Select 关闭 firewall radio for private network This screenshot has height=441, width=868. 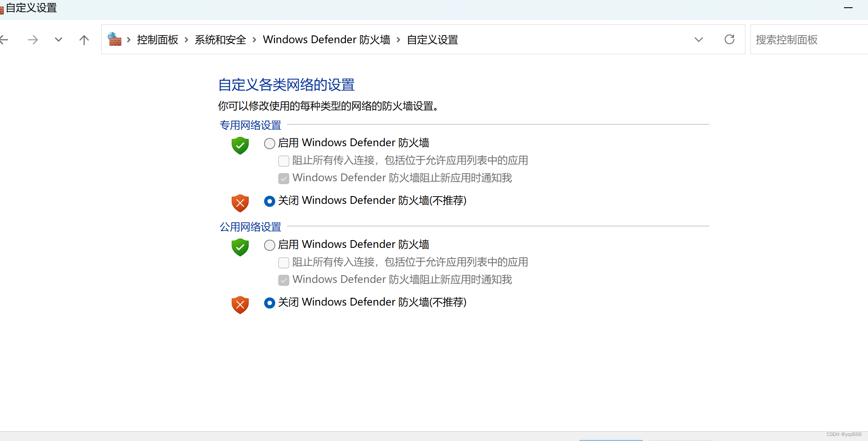coord(270,201)
